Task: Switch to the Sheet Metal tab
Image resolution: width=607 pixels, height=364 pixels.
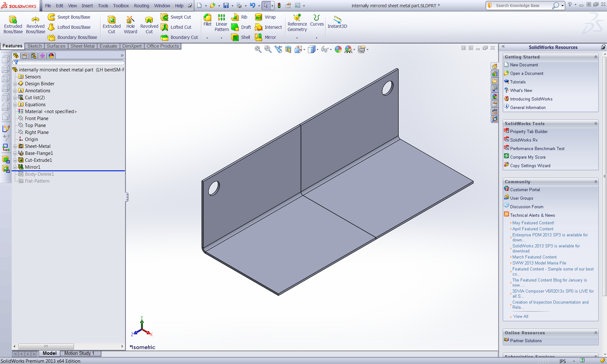Action: 82,46
